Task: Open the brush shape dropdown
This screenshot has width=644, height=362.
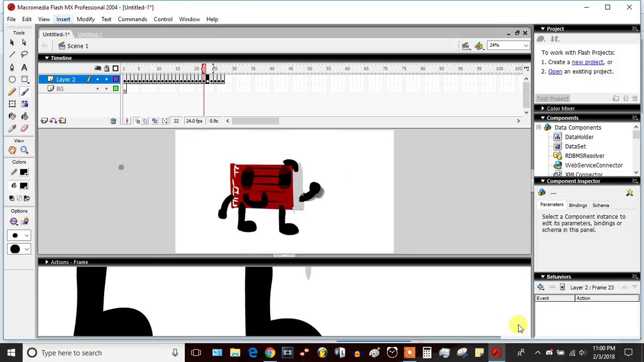Action: [19, 249]
